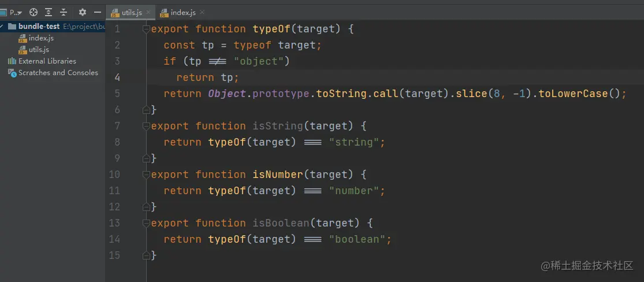Click the Object identifier on line 5
This screenshot has height=282, width=644.
coord(227,94)
